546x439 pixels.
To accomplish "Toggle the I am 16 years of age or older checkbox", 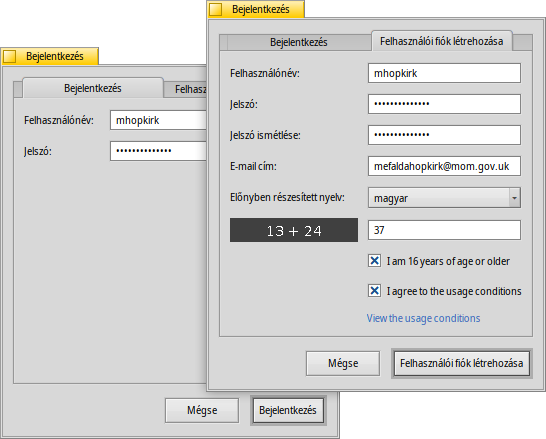I will [374, 261].
